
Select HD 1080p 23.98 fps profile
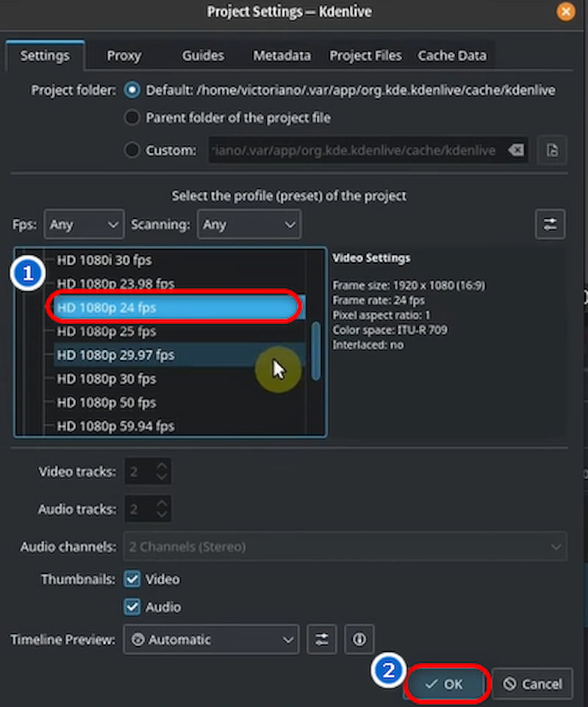179,284
